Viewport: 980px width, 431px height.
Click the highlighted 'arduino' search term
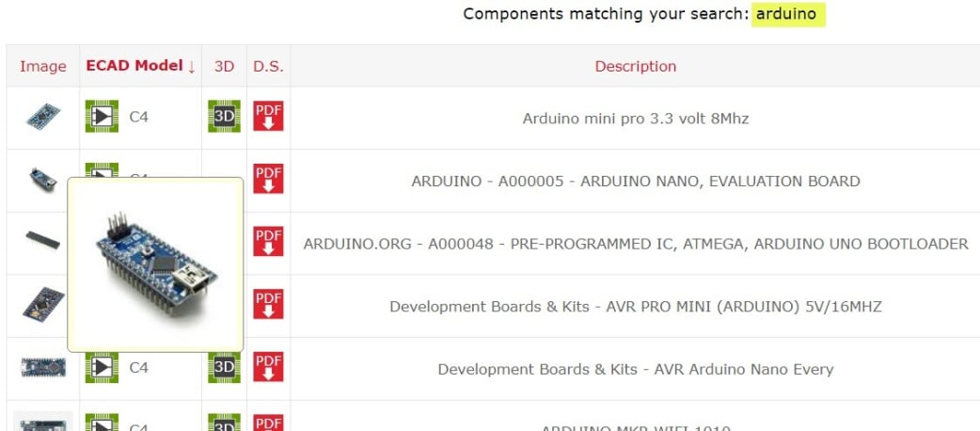tap(787, 14)
